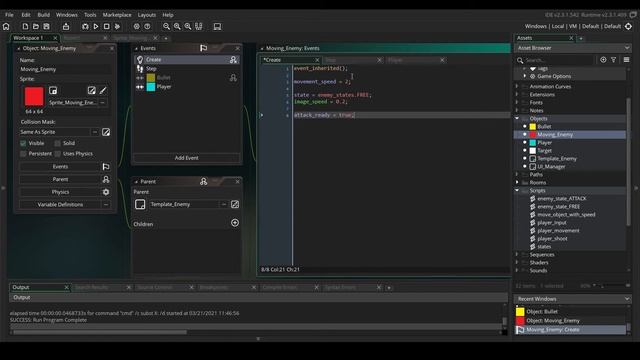Open Template_Enemy parent object editor icon
640x360 pixels.
(235, 204)
